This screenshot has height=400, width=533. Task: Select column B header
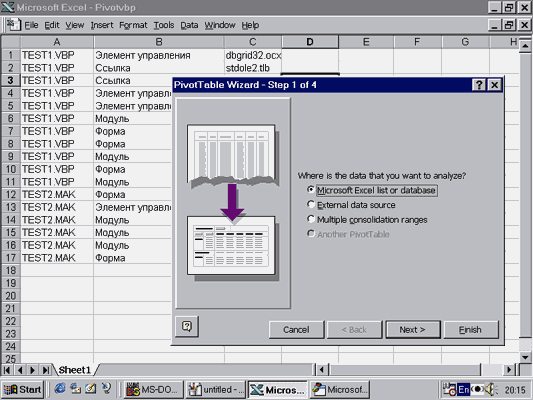point(159,42)
